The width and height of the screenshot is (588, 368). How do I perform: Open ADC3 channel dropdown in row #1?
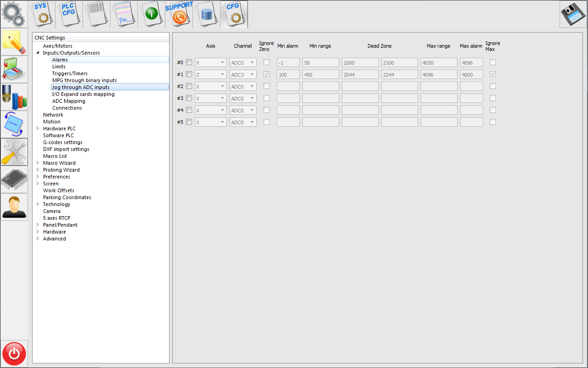tap(243, 74)
